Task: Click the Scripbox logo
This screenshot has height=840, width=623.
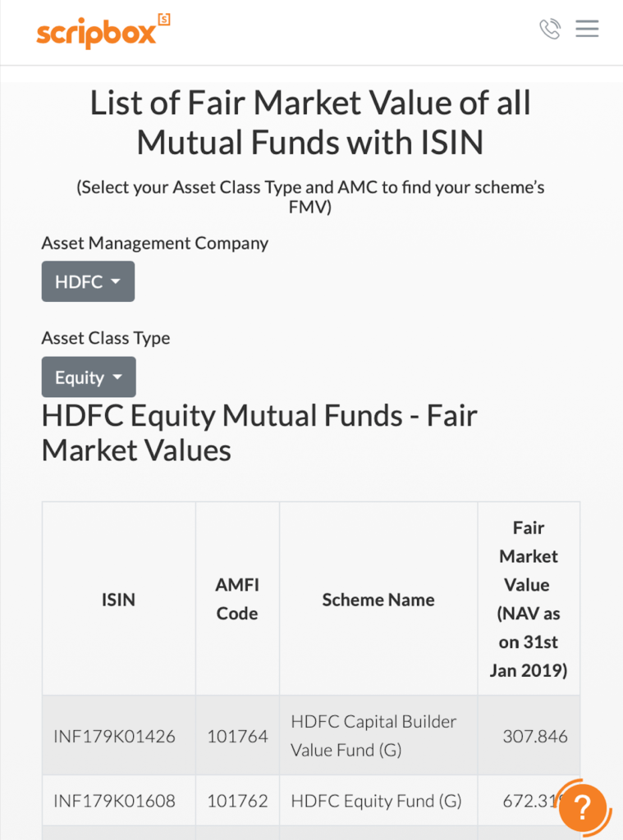Action: (x=103, y=31)
